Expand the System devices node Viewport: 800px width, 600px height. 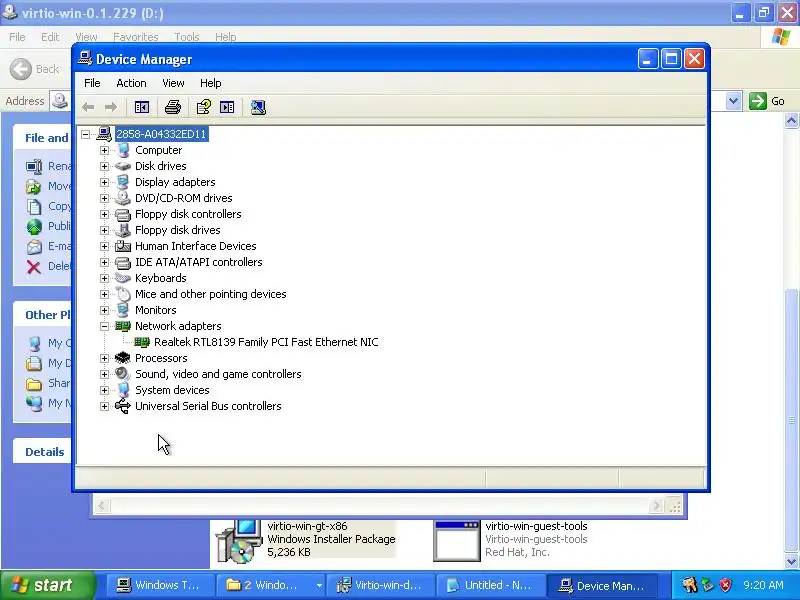coord(105,390)
